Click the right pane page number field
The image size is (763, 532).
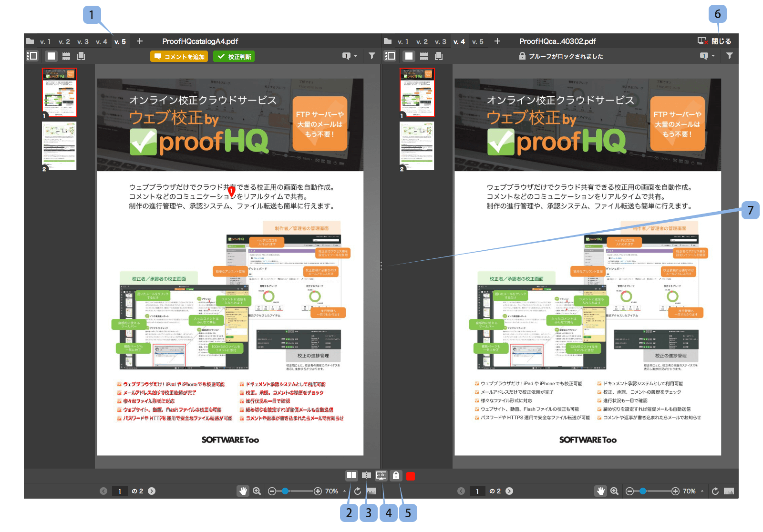477,491
